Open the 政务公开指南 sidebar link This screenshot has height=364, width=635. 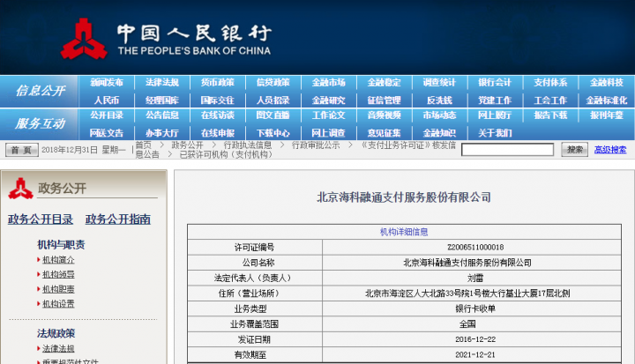coord(118,219)
